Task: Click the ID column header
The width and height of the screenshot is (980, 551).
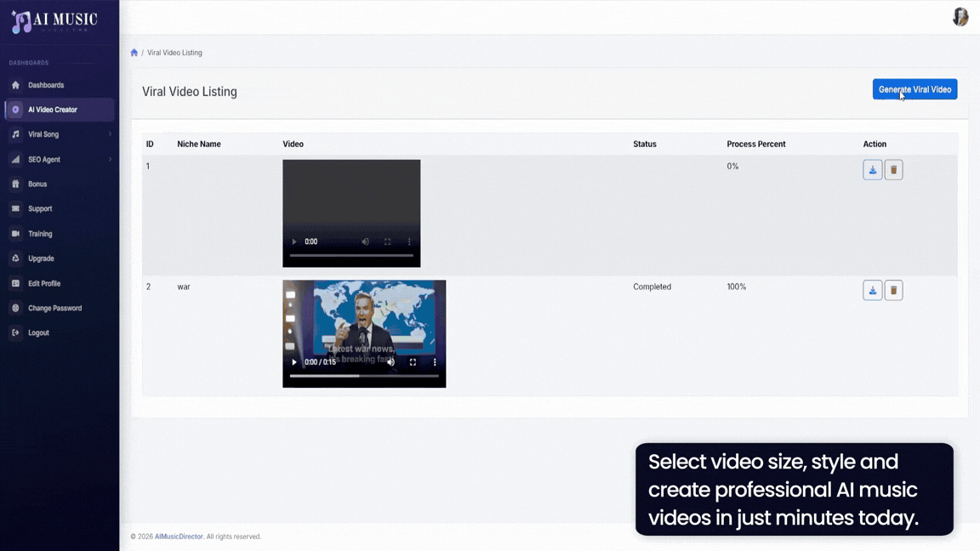Action: (x=150, y=144)
